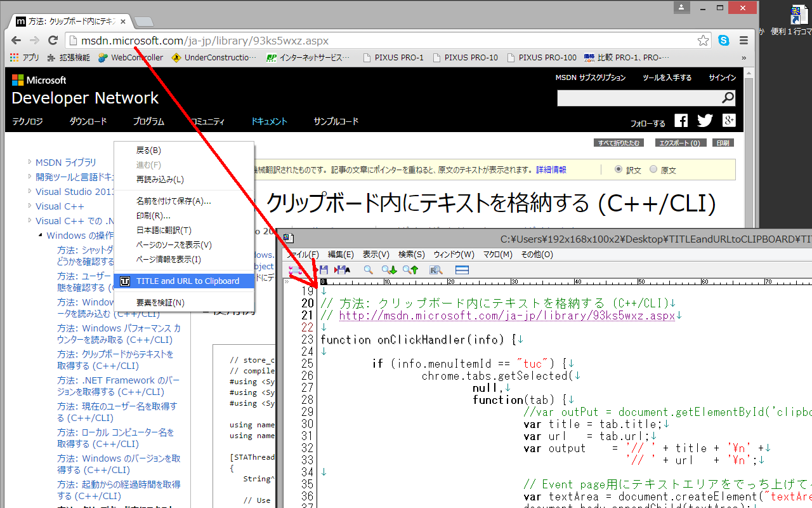Click the save-as floppy icon with A
The height and width of the screenshot is (508, 812).
pos(343,270)
